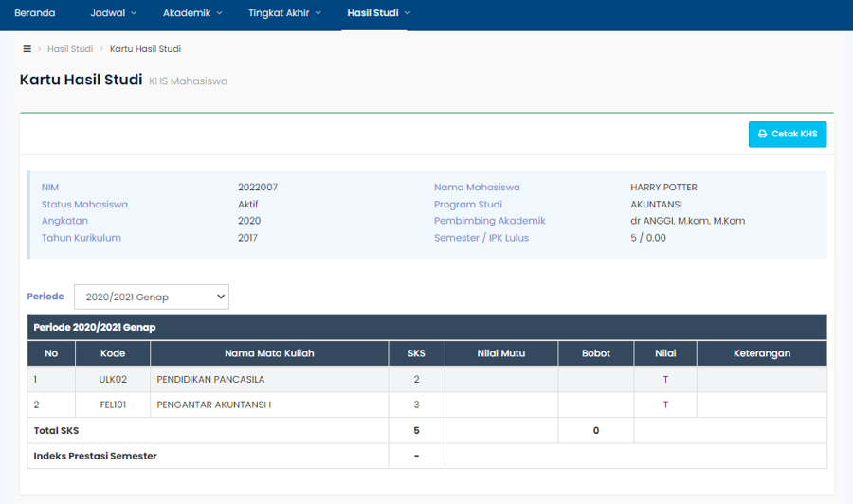The image size is (853, 504).
Task: Select the Nama Mata Kuliah column header
Action: tap(269, 353)
